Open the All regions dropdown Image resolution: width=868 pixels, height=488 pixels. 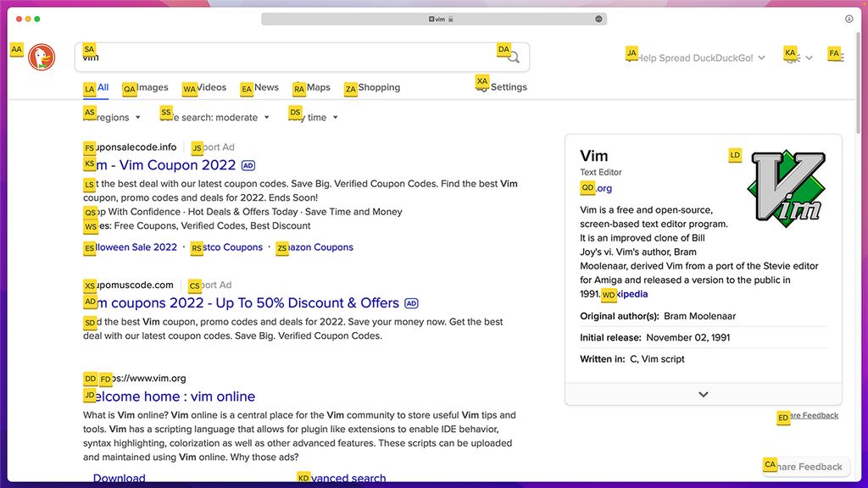(x=110, y=118)
